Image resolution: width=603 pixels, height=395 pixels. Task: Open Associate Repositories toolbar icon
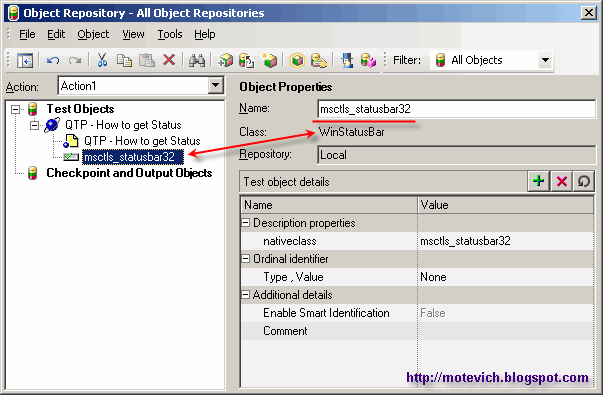pos(368,60)
